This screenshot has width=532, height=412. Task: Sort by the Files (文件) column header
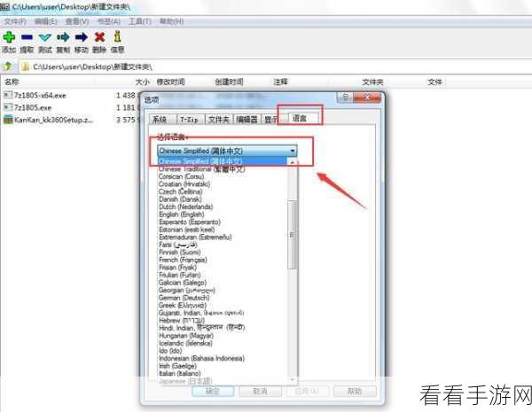pyautogui.click(x=434, y=82)
